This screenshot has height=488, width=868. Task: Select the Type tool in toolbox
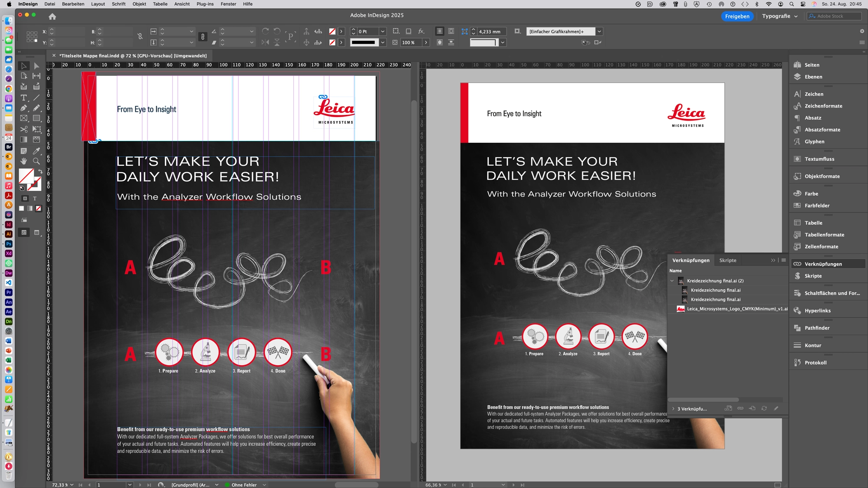[x=24, y=98]
